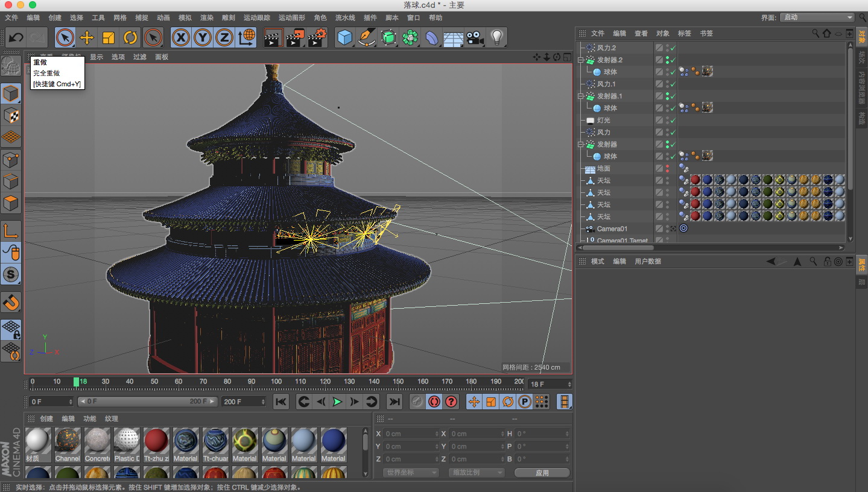Open the 世界坐标 dropdown

411,473
